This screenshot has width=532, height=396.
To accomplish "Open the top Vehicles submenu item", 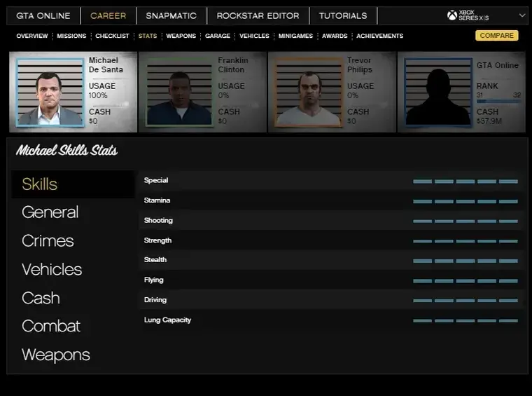I will click(254, 36).
